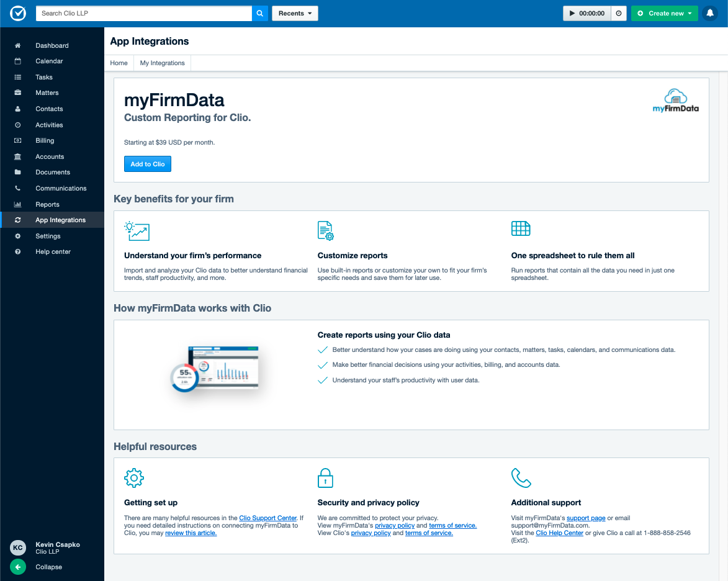The image size is (728, 581).
Task: Click the Activities clock icon
Action: click(x=17, y=125)
